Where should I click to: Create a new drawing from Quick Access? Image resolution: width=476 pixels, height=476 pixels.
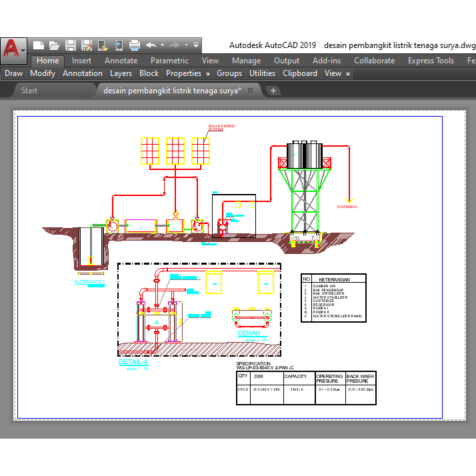38,45
